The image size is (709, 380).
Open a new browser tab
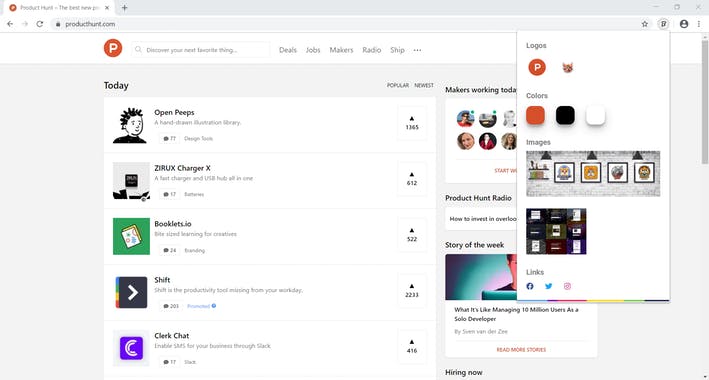124,8
